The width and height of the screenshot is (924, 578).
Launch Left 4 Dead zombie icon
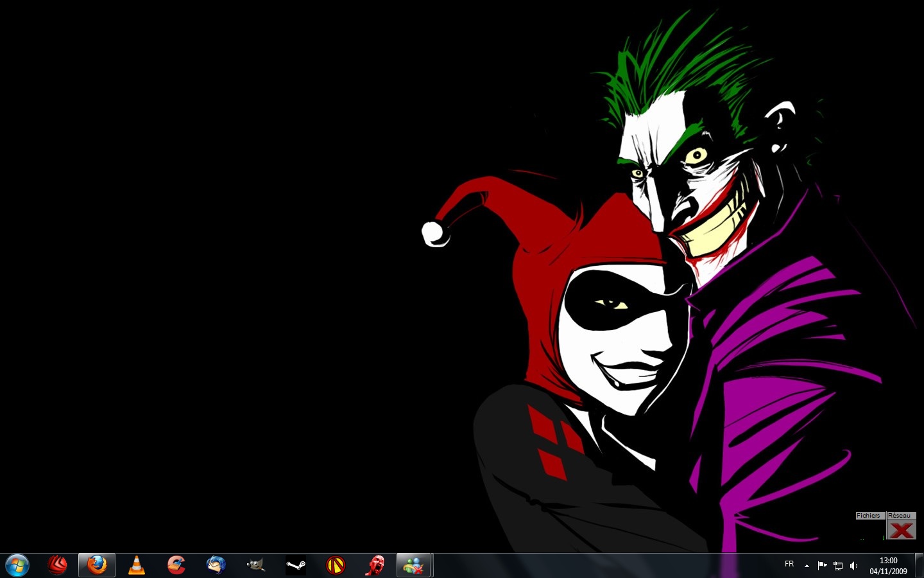point(375,565)
